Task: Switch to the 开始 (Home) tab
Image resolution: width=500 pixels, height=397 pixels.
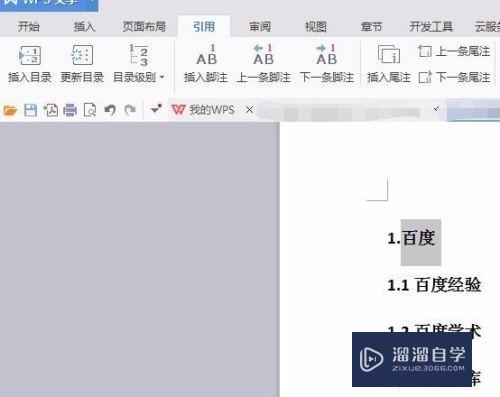Action: click(x=29, y=26)
